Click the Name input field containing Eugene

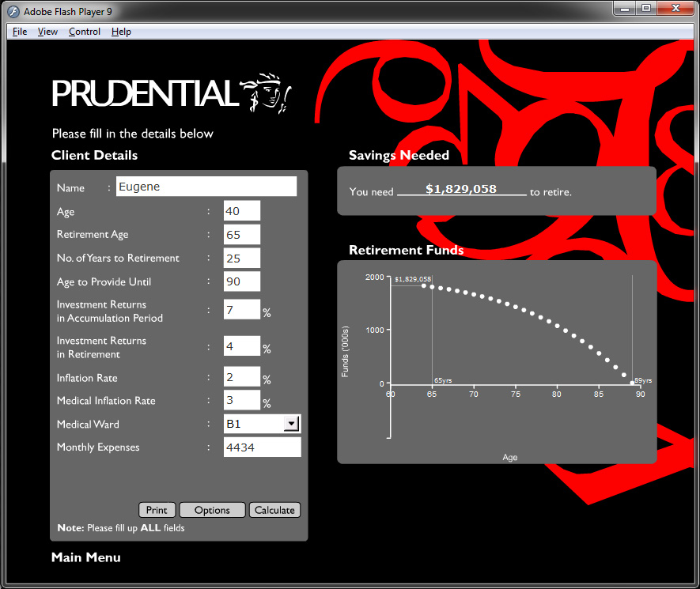click(206, 187)
